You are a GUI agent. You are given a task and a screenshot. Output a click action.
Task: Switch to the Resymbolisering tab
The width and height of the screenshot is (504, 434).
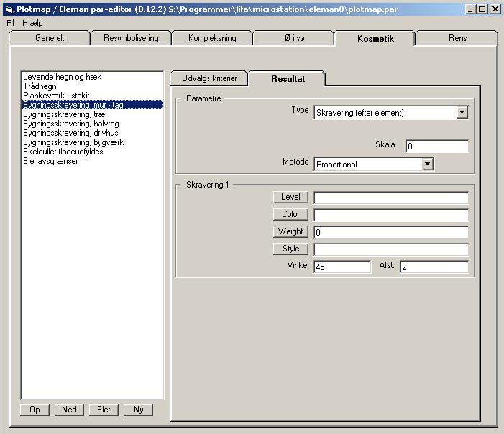[x=131, y=38]
